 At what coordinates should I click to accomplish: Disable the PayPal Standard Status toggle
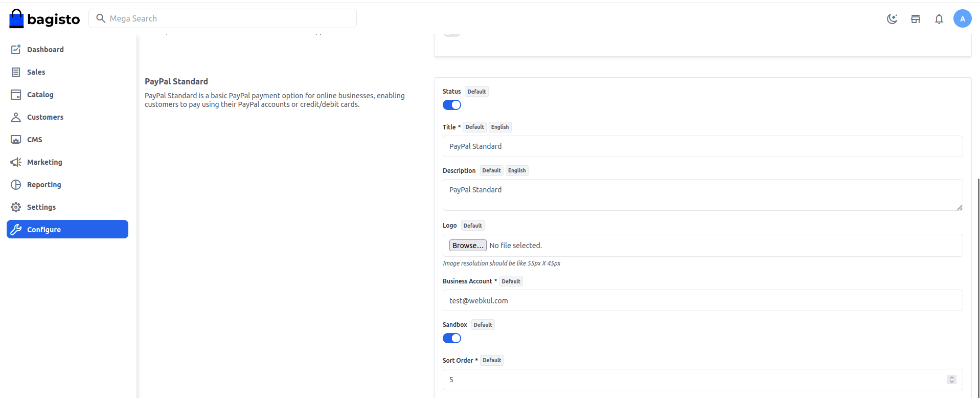tap(452, 105)
